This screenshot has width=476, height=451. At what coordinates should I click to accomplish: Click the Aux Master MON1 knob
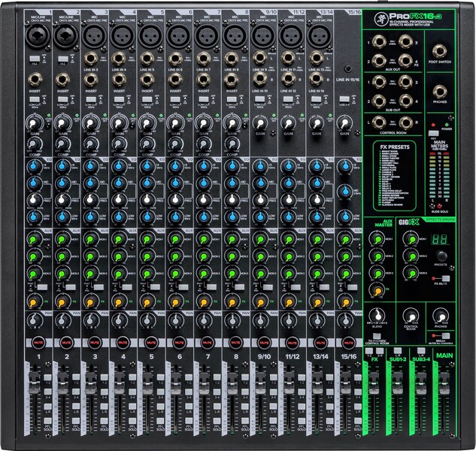point(377,238)
